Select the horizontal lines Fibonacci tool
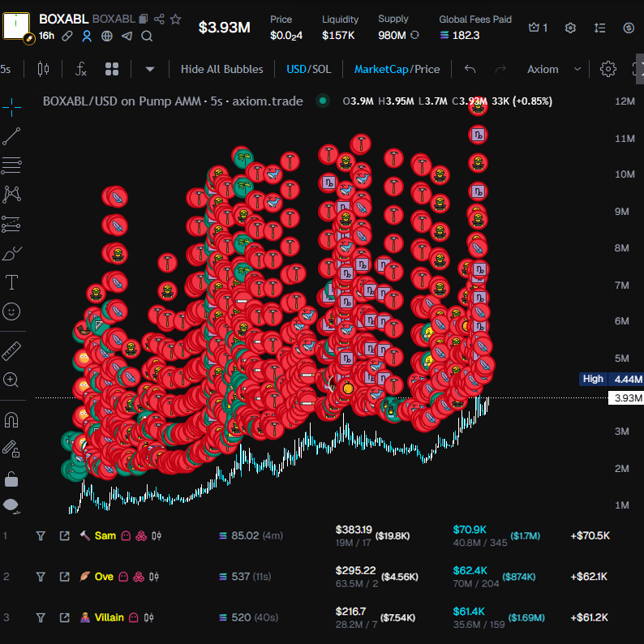This screenshot has height=644, width=644. pos(11,165)
